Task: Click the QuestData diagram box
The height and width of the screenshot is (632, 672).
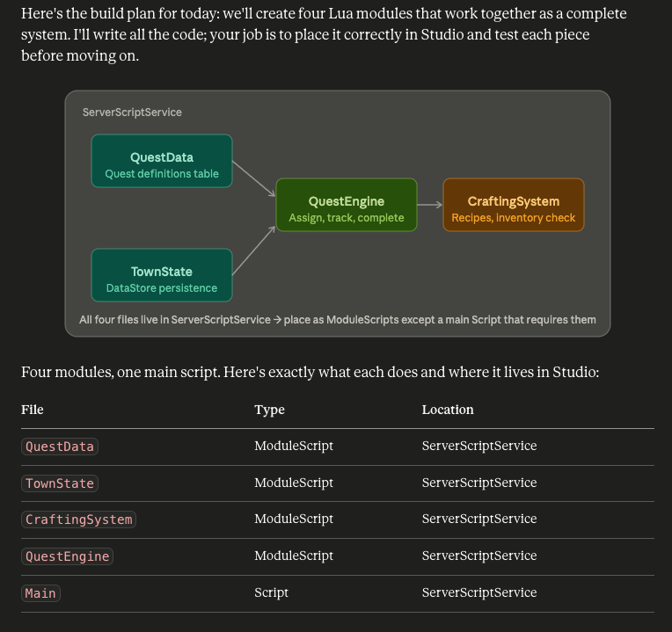Action: [x=162, y=161]
